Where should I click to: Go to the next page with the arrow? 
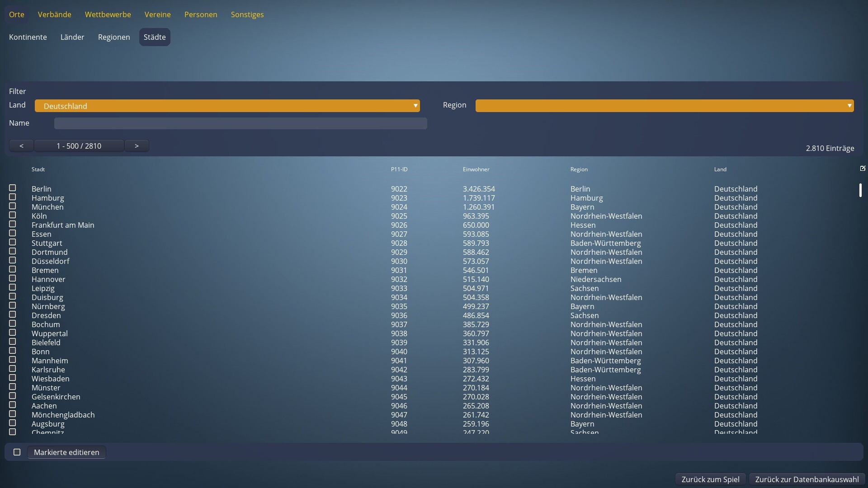pos(137,145)
